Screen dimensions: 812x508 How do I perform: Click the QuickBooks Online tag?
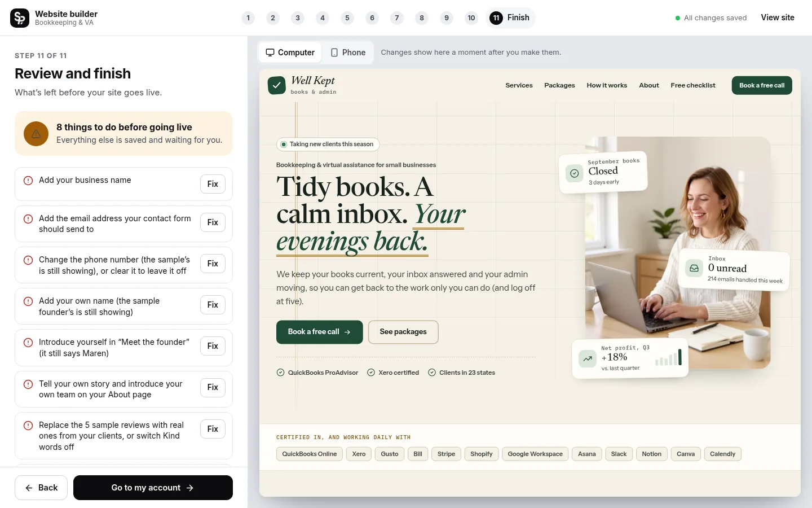310,454
